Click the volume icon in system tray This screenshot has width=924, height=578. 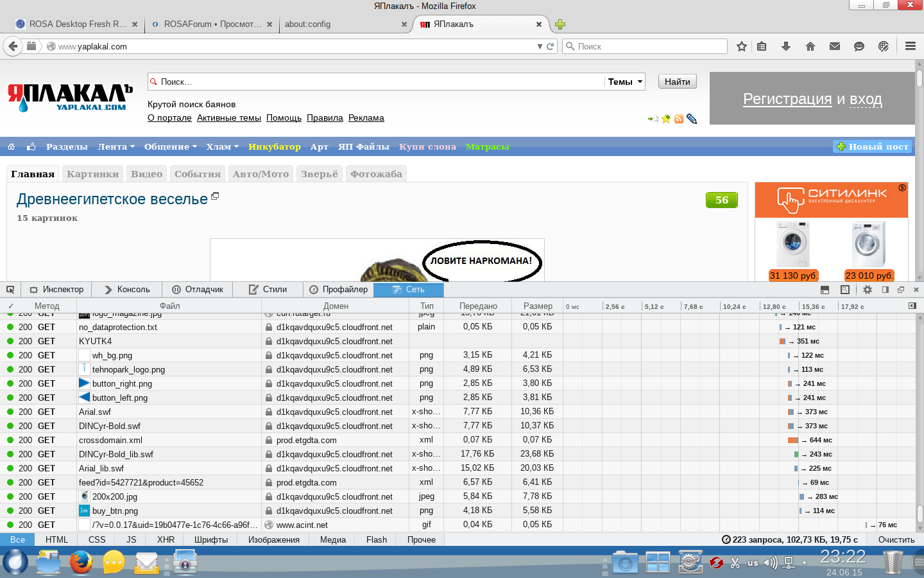point(771,563)
